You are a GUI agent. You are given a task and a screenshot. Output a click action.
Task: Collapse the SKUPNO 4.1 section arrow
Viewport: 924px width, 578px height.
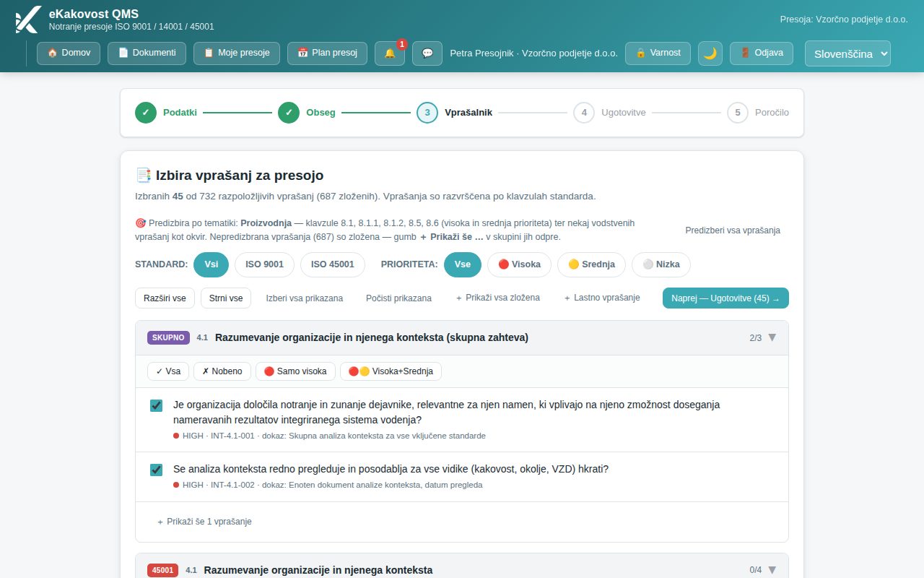pyautogui.click(x=772, y=337)
